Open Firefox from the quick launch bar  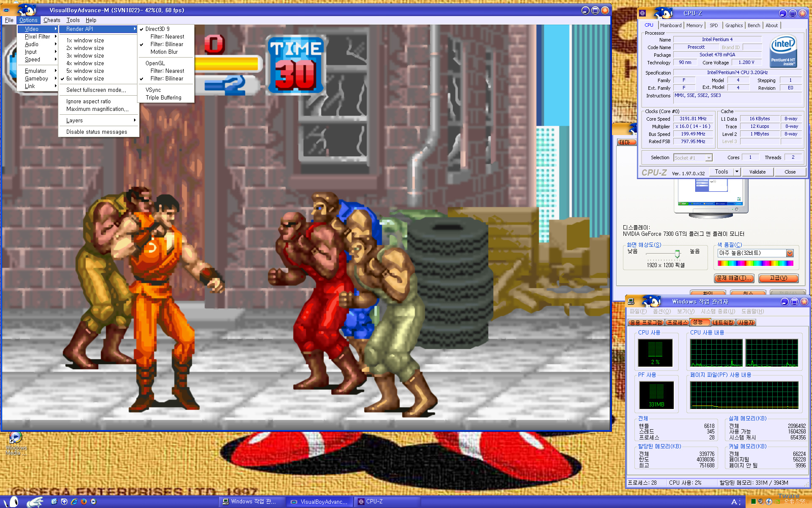[84, 502]
